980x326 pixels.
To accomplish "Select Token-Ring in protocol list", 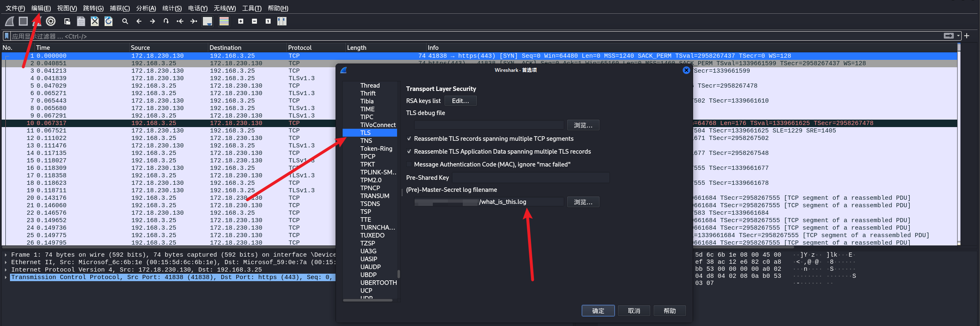I will [376, 149].
